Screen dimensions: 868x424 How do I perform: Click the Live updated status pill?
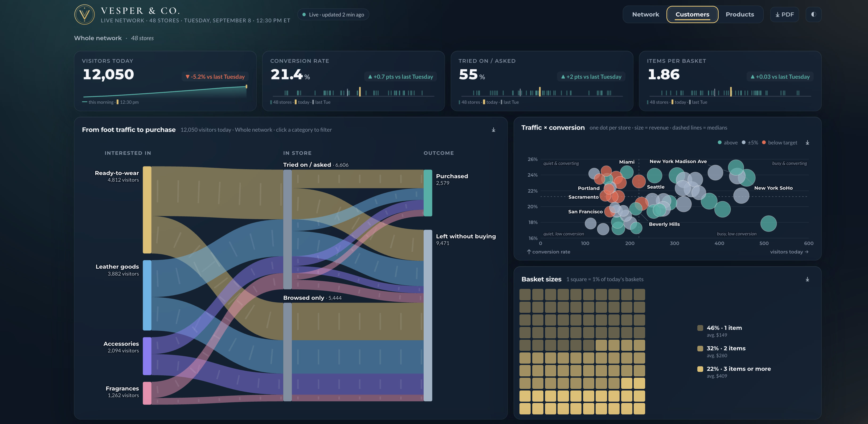click(333, 14)
